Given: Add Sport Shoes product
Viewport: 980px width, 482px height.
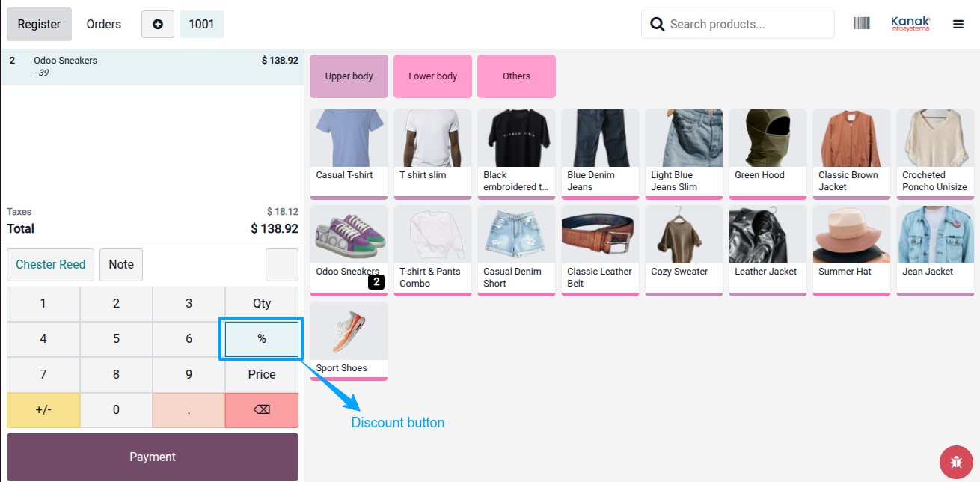Looking at the screenshot, I should (x=349, y=341).
